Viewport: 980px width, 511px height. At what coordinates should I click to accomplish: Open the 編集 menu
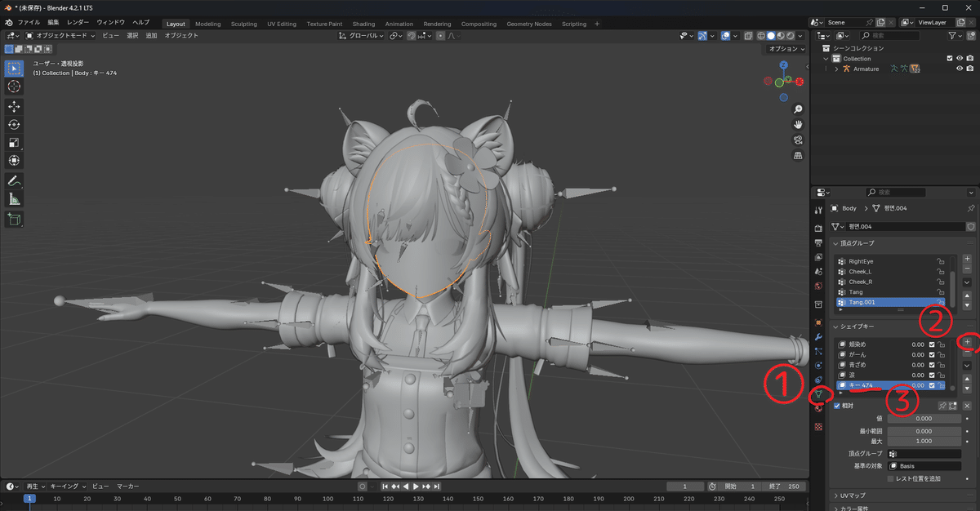(x=53, y=23)
